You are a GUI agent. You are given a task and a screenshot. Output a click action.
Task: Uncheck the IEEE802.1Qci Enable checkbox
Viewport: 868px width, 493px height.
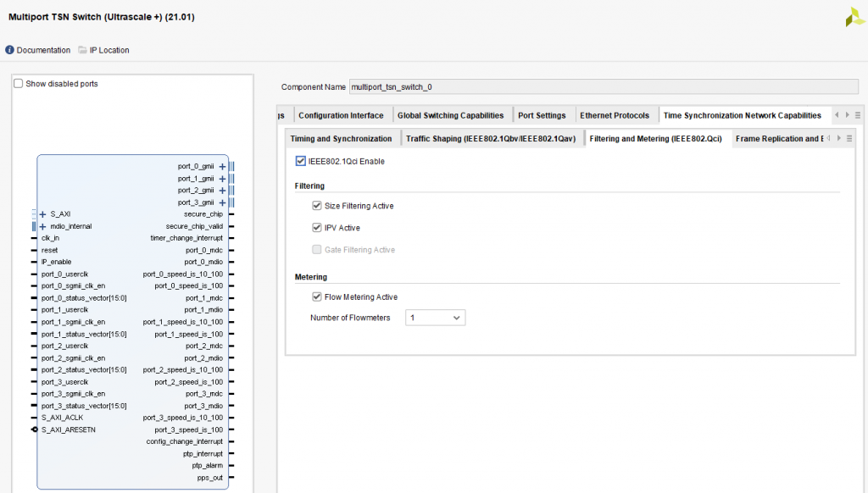coord(300,161)
